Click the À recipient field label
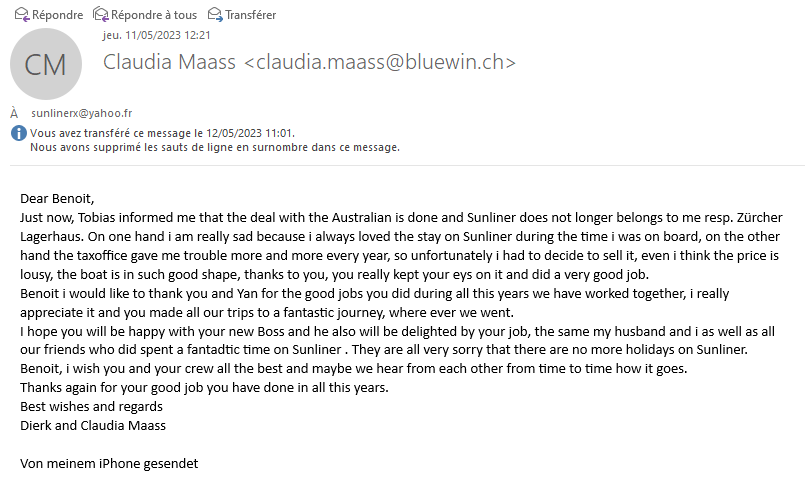The image size is (805, 489). coord(14,112)
